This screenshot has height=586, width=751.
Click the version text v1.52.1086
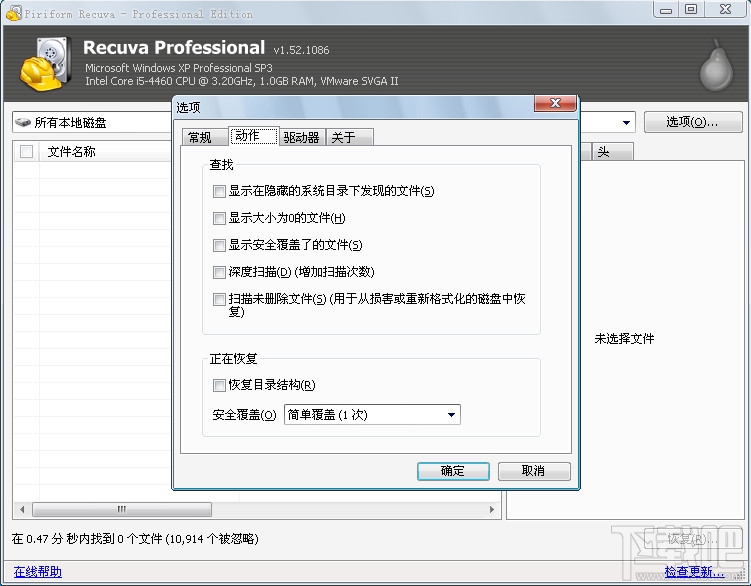coord(301,50)
